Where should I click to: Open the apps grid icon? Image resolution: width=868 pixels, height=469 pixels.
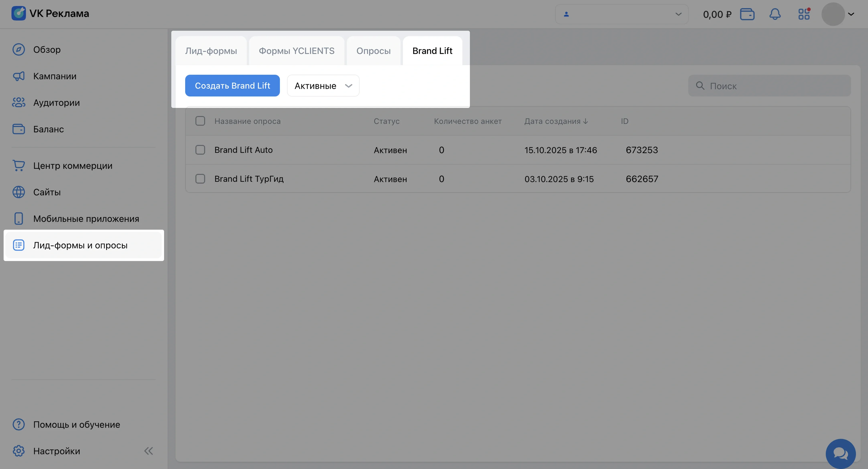(x=804, y=14)
